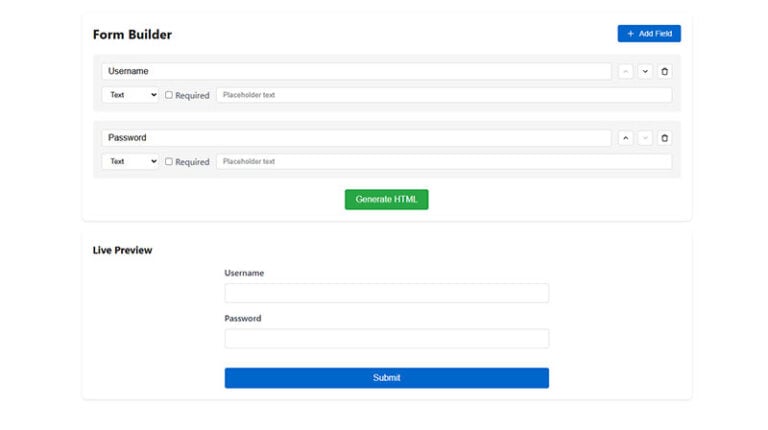Edit the Username label text box
This screenshot has width=768, height=430.
pyautogui.click(x=357, y=71)
